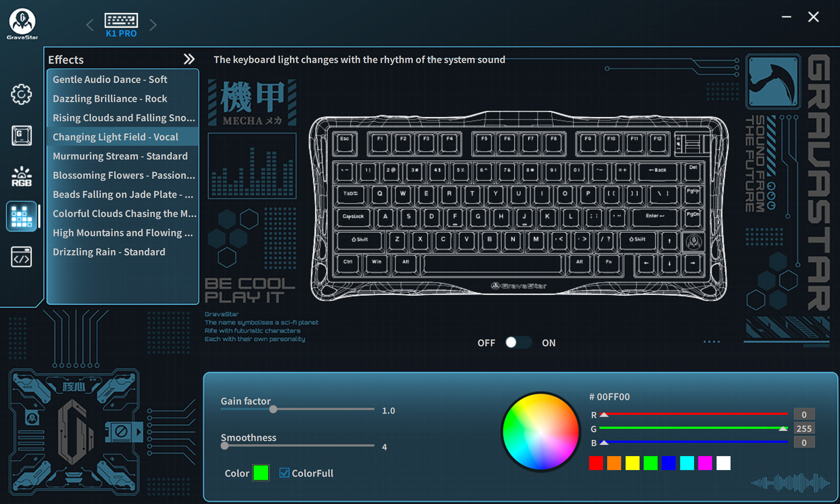Select Rising Clouds and Falling Snow effect
This screenshot has width=840, height=504.
coord(122,118)
